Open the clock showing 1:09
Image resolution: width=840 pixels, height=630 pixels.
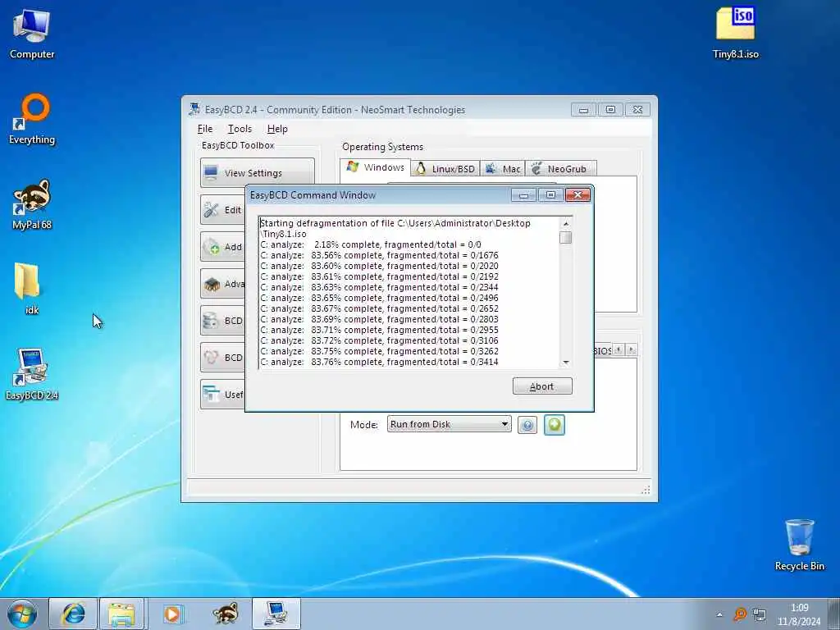[799, 614]
